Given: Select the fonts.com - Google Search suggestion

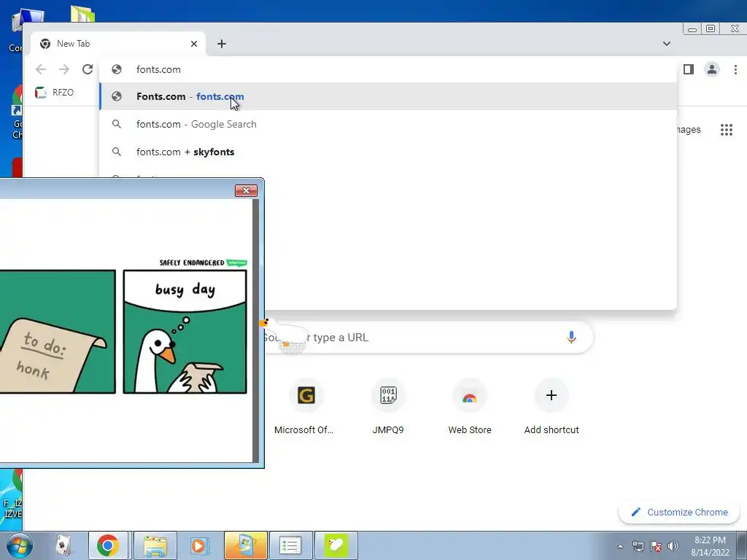Looking at the screenshot, I should coord(388,124).
